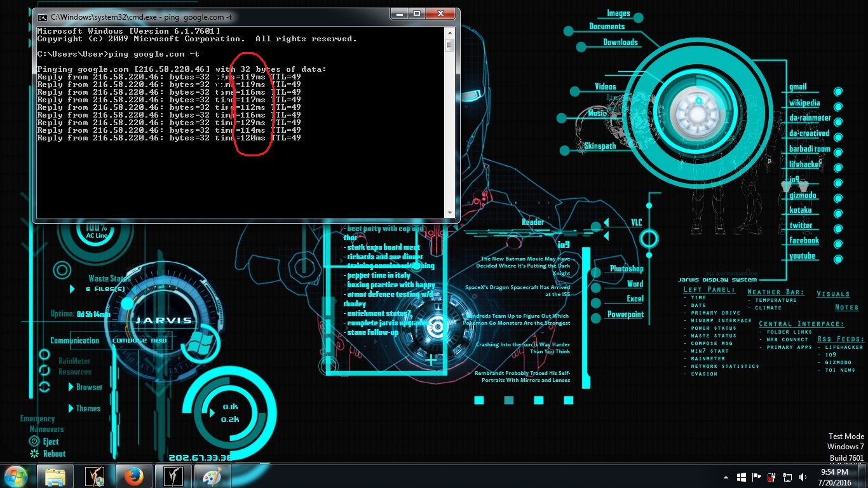This screenshot has height=488, width=868.
Task: Open Word from the Jarvis app list
Action: (634, 283)
